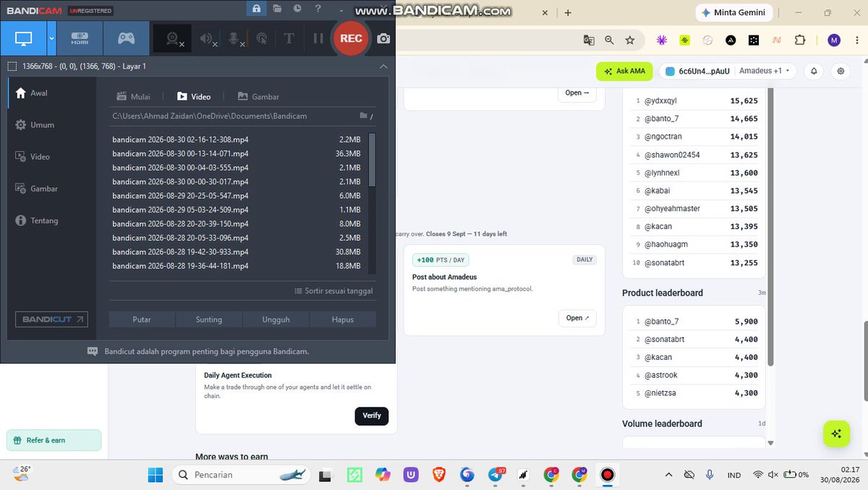
Task: Click the Bandicam file list scrollbar
Action: [x=372, y=159]
